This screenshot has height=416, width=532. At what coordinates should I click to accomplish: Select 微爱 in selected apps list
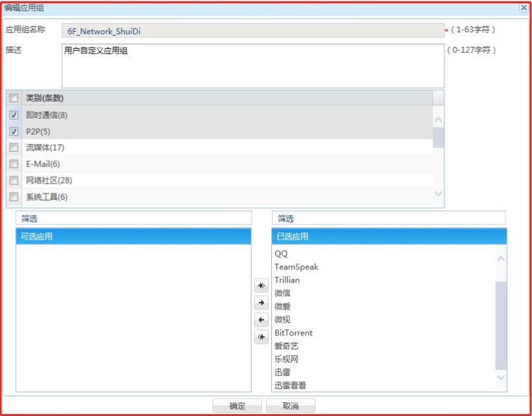click(x=283, y=306)
